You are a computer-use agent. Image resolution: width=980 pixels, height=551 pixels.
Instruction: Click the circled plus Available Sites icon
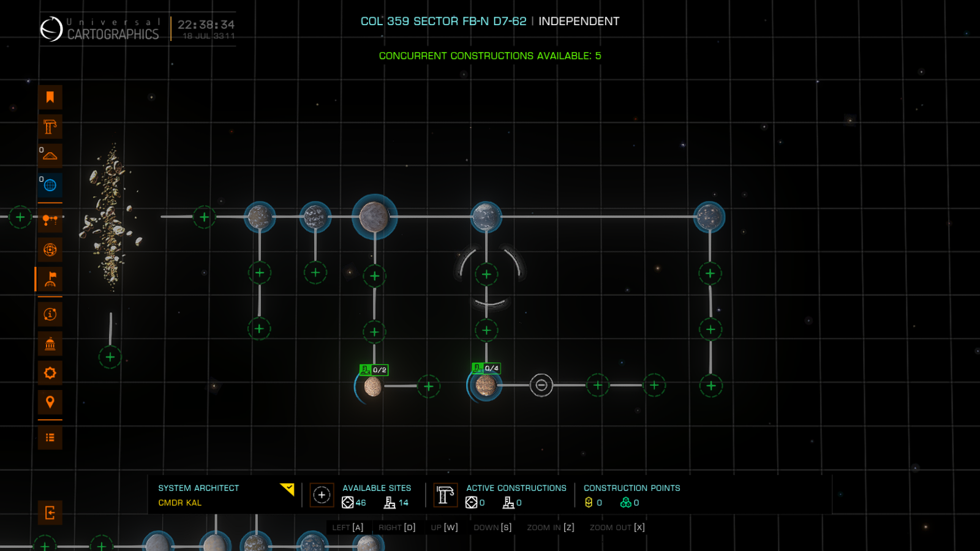pos(322,495)
